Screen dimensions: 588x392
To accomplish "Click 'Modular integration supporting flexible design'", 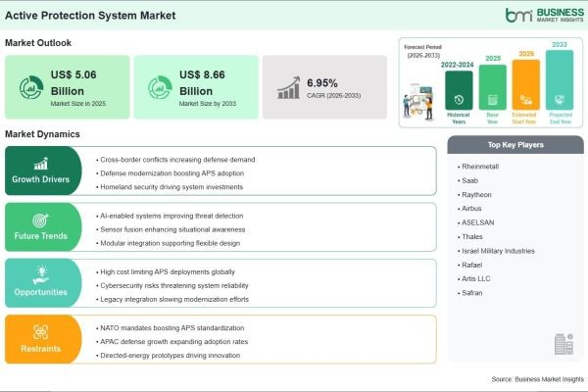I will click(170, 243).
